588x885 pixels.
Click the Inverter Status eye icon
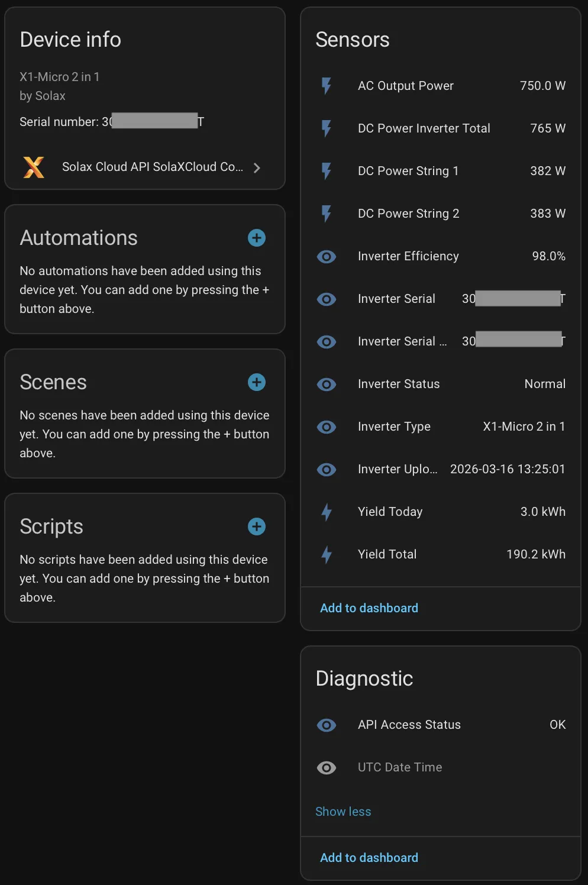pyautogui.click(x=327, y=384)
